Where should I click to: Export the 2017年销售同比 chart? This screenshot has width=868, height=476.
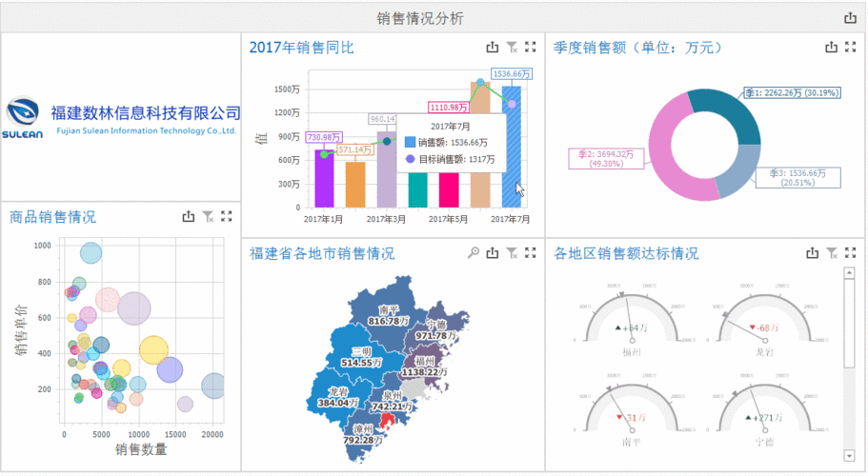[493, 47]
